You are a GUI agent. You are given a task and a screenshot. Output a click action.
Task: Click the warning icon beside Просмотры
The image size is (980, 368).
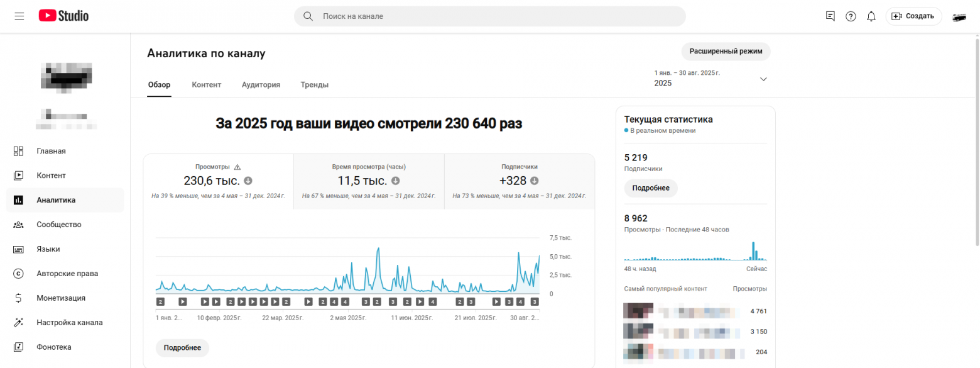tap(237, 167)
